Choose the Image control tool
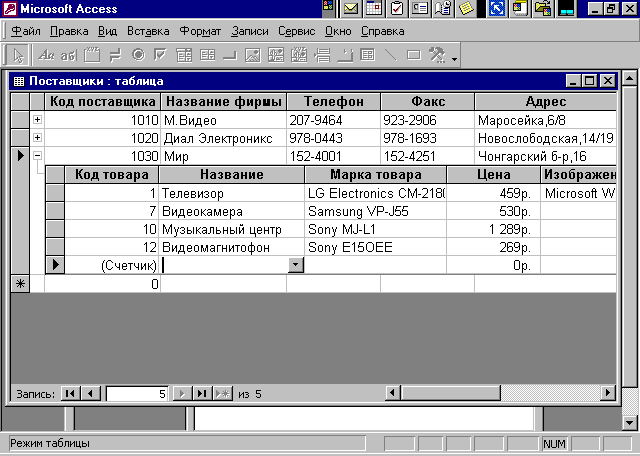 pyautogui.click(x=253, y=55)
